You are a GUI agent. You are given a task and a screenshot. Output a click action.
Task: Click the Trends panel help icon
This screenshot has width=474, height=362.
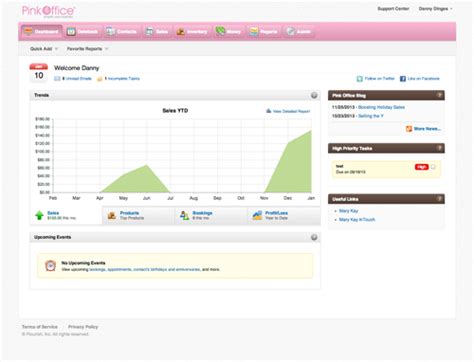coord(314,95)
